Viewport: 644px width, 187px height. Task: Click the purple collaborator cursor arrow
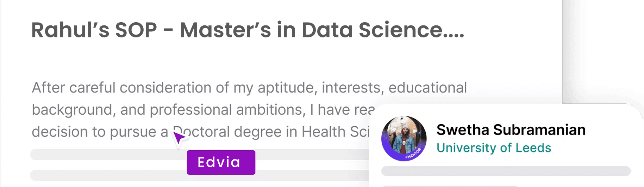coord(179,138)
